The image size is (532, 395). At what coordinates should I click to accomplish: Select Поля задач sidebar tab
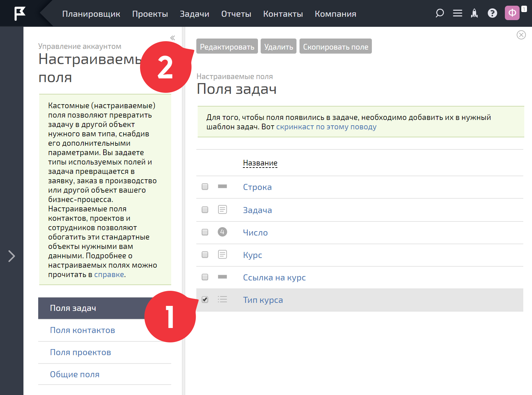[105, 308]
